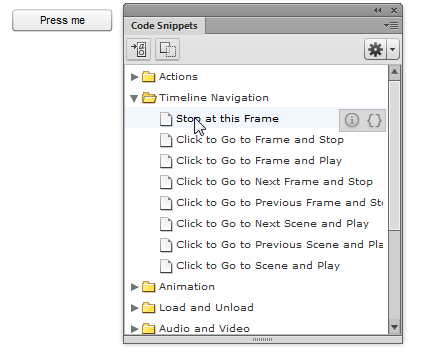Screen dimensions: 423x361
Task: Show description info icon for snippet
Action: pyautogui.click(x=352, y=120)
